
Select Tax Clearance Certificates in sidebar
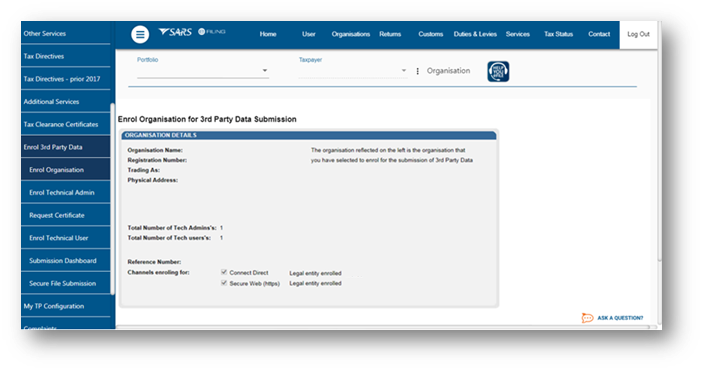(x=66, y=124)
